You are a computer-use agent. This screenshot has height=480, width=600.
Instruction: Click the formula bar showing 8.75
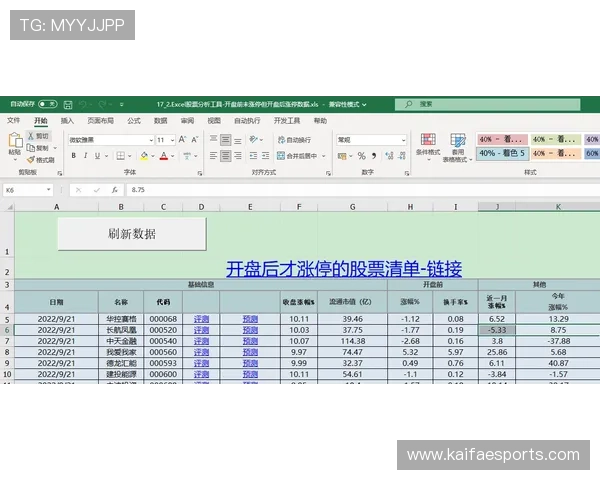pos(363,190)
